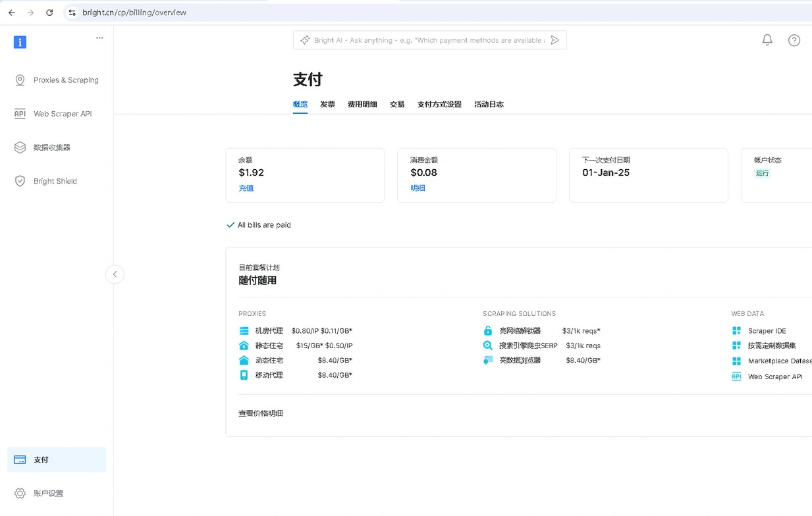
Task: Click the 机房代理 price $0.80/IP $0.11/GB*
Action: click(x=322, y=330)
